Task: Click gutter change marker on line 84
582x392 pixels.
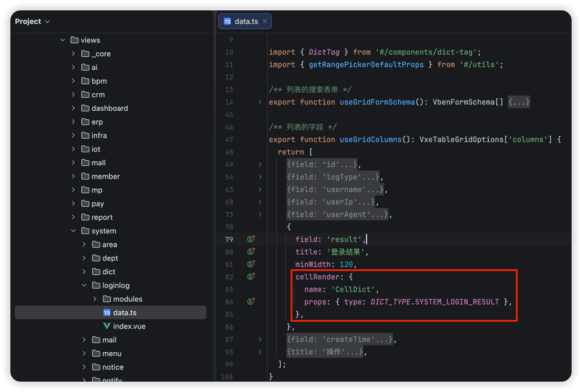Action: (251, 302)
